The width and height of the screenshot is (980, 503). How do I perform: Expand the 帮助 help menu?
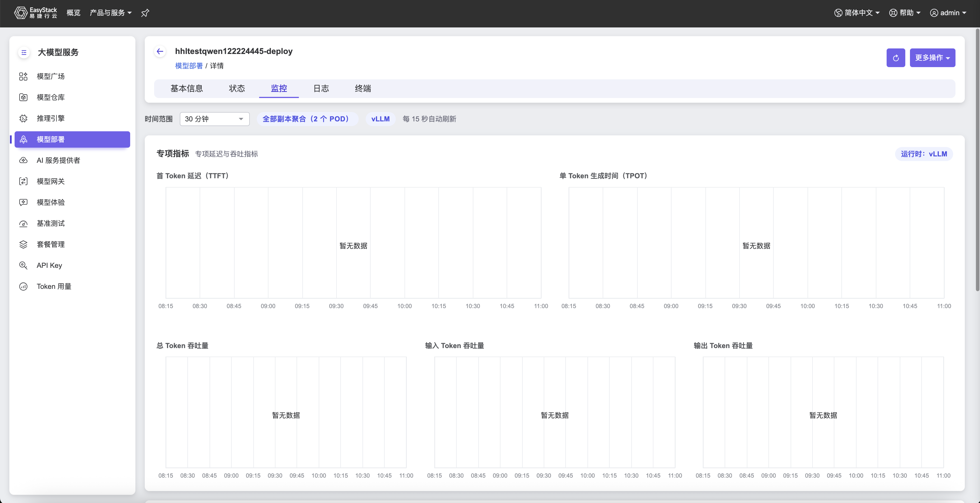pyautogui.click(x=905, y=13)
